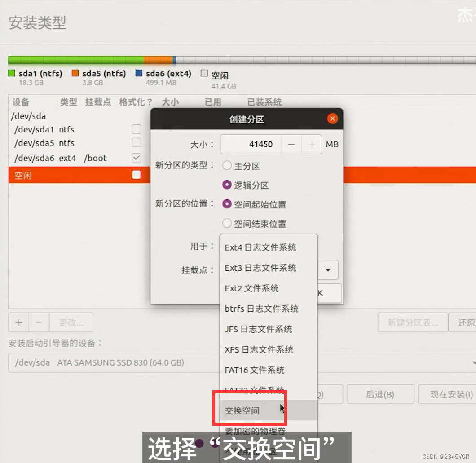
Task: Click blue sda6 (ext4) legend swatch
Action: point(139,73)
